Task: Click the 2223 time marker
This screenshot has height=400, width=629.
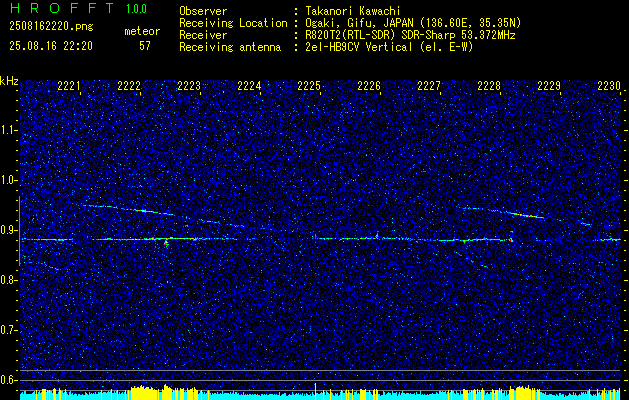Action: [189, 86]
